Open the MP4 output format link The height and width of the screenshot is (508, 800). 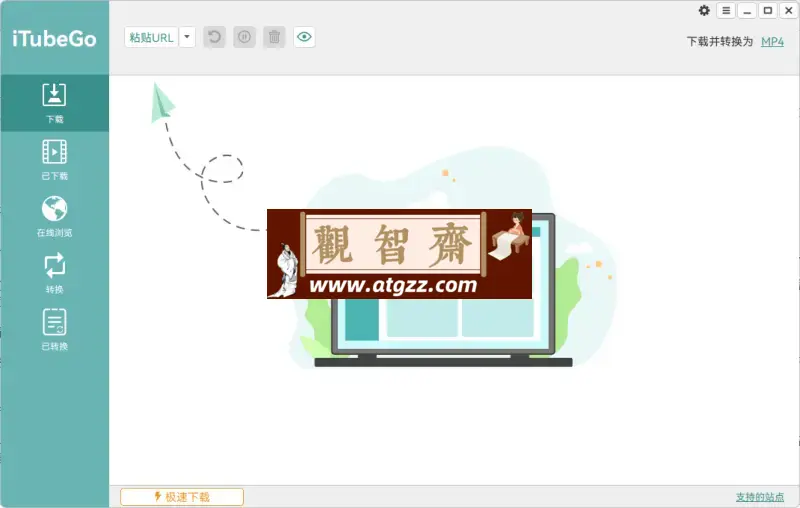772,42
